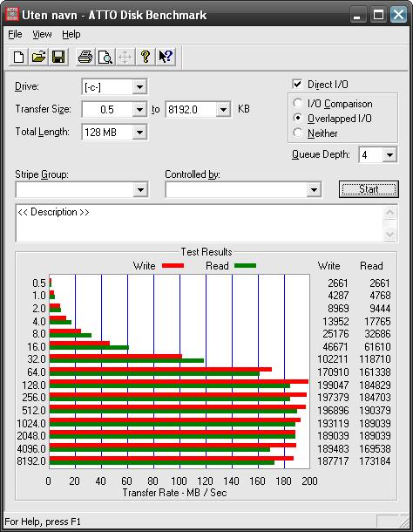Maximize the ATTO Disk Benchmark window
The image size is (413, 532).
pos(378,15)
